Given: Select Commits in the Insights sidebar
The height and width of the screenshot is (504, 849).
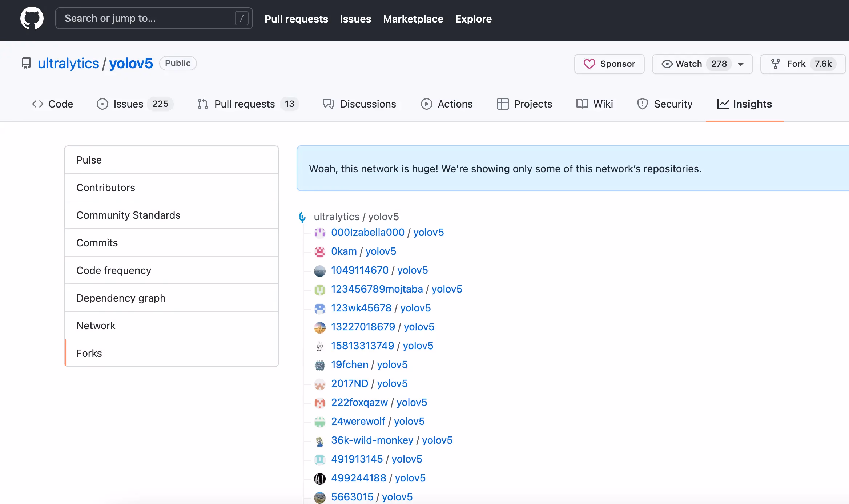Looking at the screenshot, I should [x=172, y=243].
